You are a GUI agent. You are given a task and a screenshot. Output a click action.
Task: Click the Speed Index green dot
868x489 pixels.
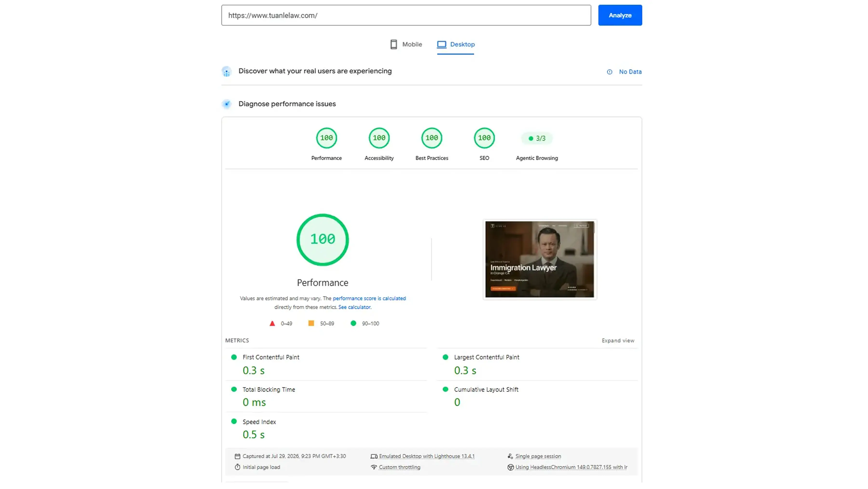[x=234, y=421]
